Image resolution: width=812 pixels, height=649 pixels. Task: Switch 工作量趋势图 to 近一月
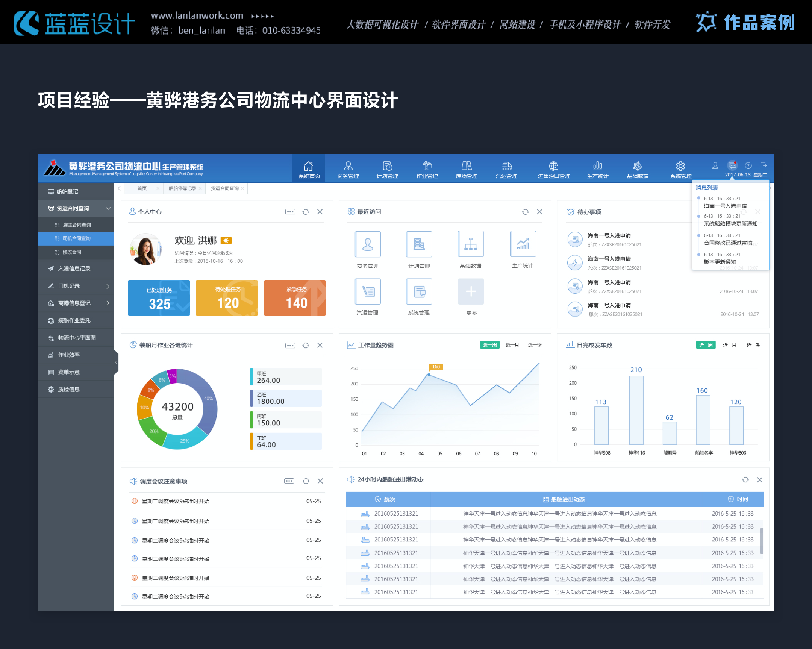512,345
